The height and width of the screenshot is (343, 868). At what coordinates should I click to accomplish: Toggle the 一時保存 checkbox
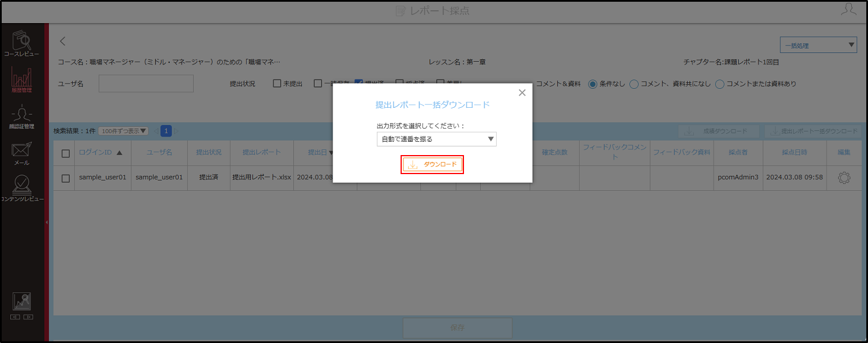point(318,84)
